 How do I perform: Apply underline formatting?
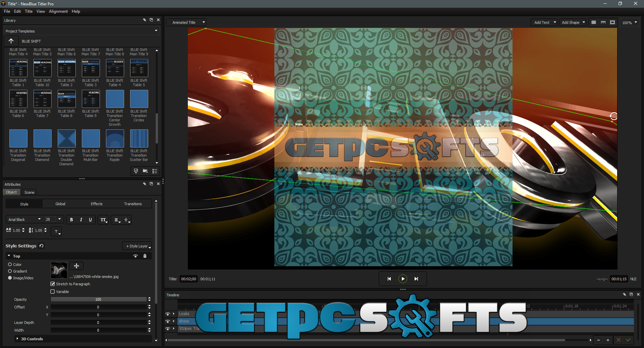90,220
